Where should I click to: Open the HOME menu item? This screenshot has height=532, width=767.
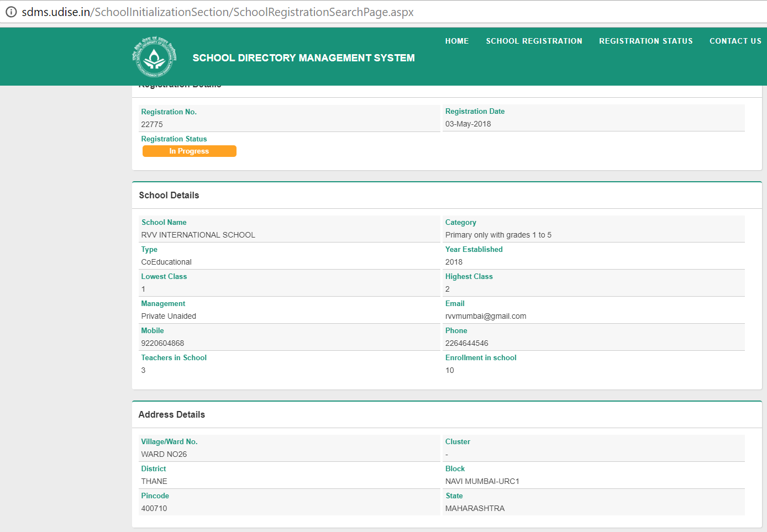coord(456,41)
